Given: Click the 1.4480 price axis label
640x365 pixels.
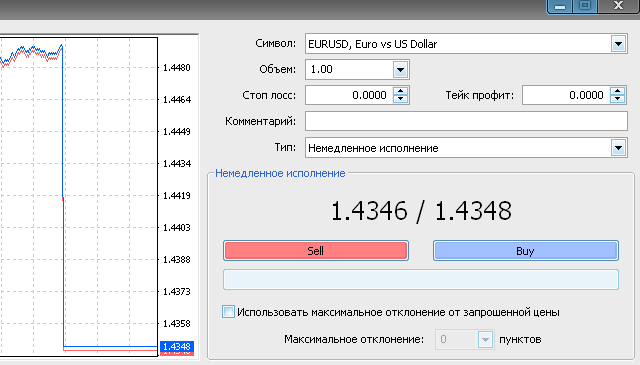Looking at the screenshot, I should [177, 68].
